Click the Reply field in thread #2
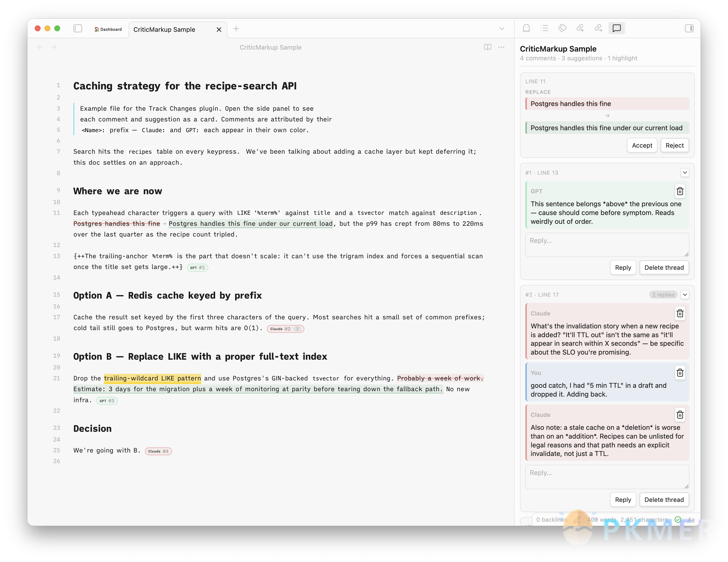Screen dimensions: 728x562 point(607,477)
